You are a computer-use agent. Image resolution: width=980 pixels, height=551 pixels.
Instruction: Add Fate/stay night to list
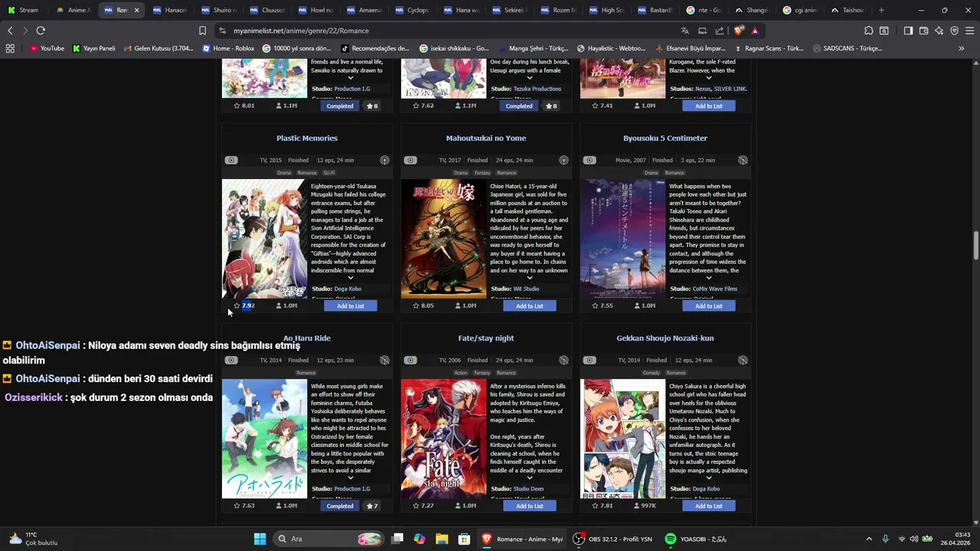coord(529,506)
